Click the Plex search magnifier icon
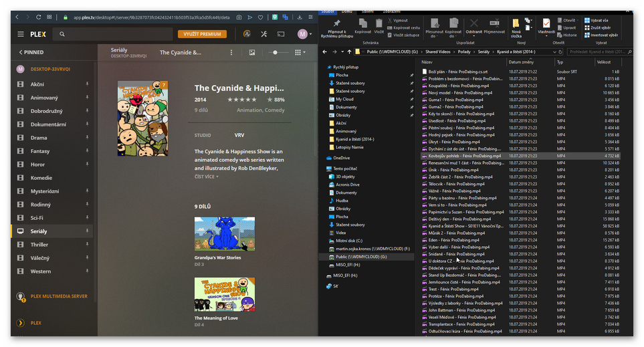Image resolution: width=644 pixels, height=347 pixels. pos(62,34)
